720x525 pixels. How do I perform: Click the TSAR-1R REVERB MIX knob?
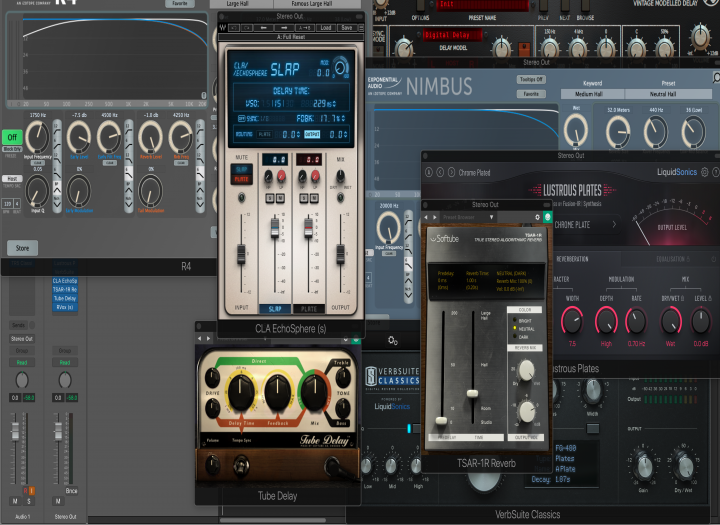click(526, 369)
